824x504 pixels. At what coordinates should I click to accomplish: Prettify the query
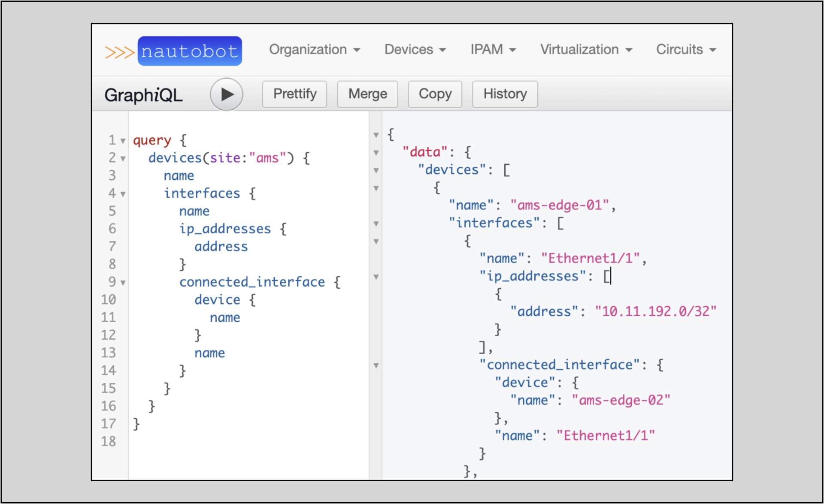coord(294,94)
